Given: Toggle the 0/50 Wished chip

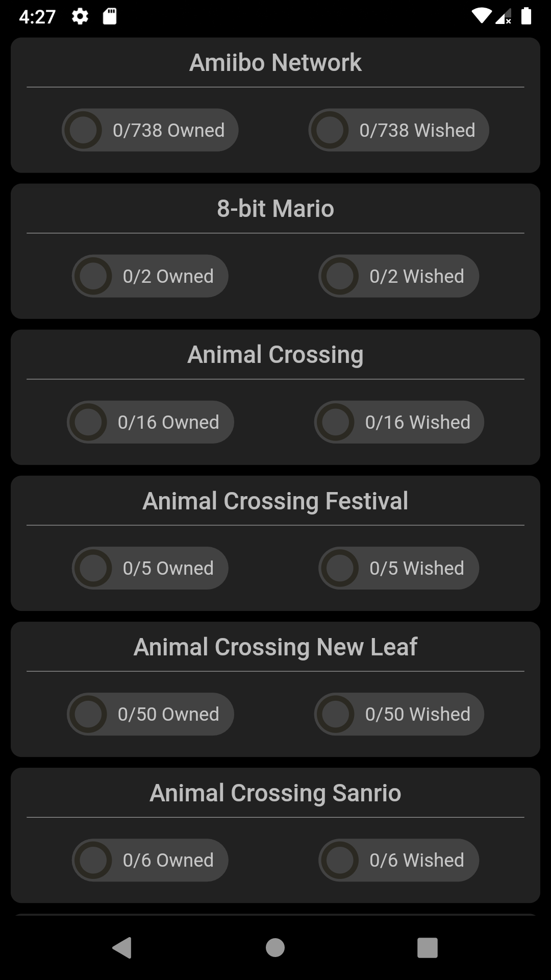Looking at the screenshot, I should click(x=398, y=714).
